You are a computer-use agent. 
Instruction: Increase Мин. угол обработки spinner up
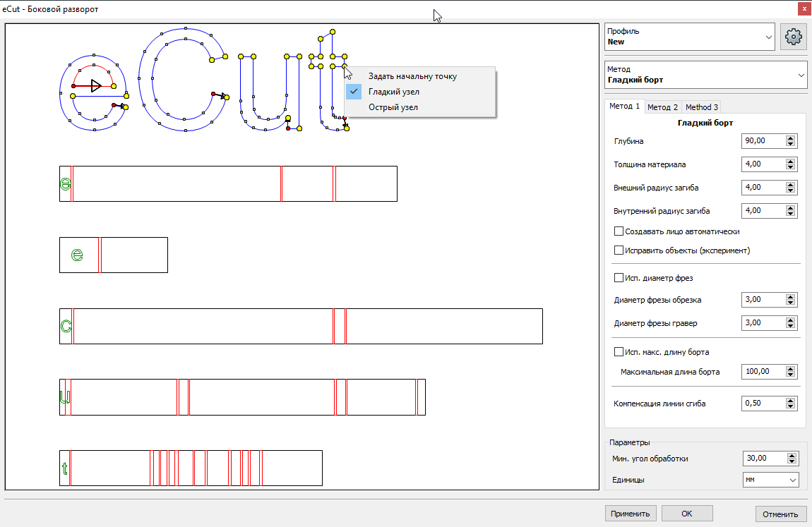click(x=792, y=455)
